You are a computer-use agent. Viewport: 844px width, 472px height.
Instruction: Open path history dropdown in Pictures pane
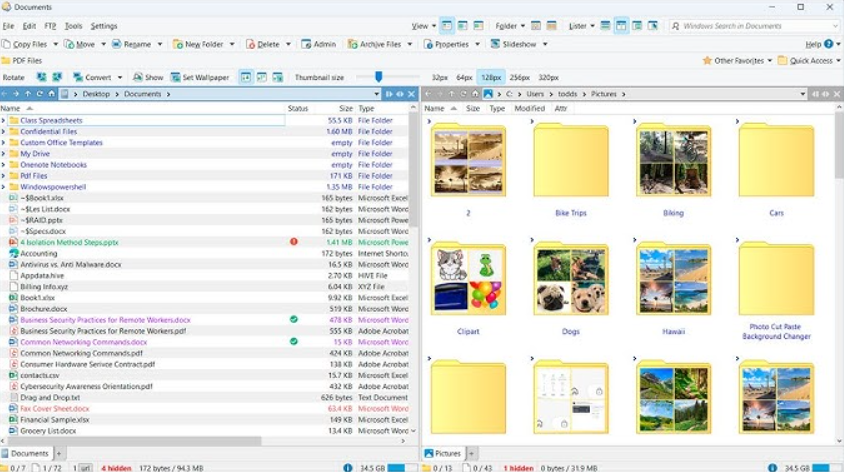click(x=803, y=94)
